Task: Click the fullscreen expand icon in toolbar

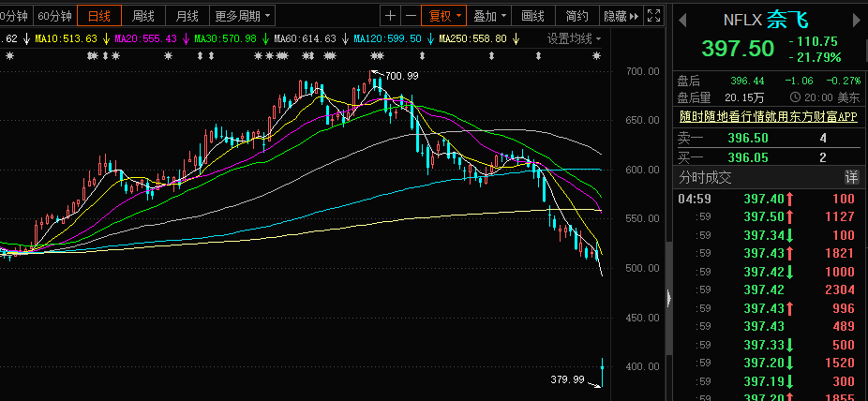Action: click(654, 16)
